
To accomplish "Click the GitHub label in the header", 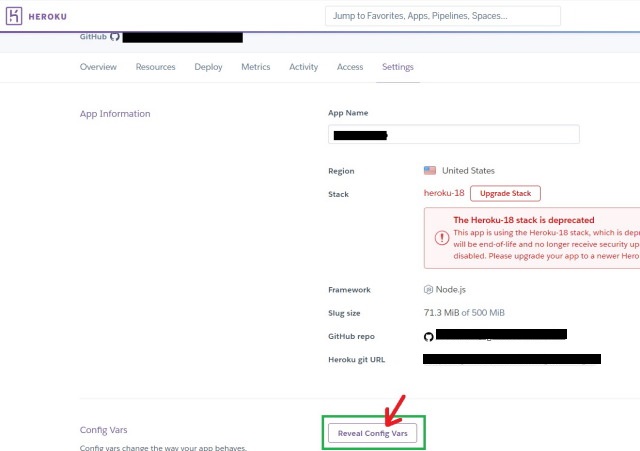I will (93, 37).
